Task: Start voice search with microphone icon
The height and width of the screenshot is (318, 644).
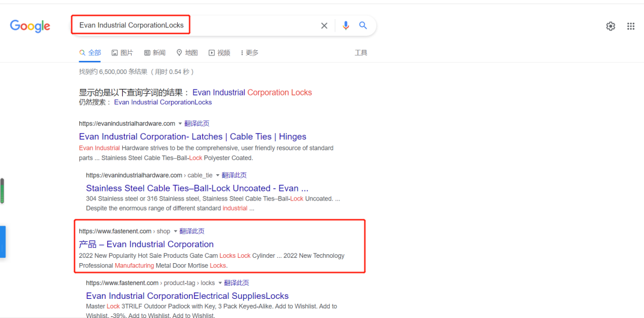Action: pyautogui.click(x=346, y=26)
